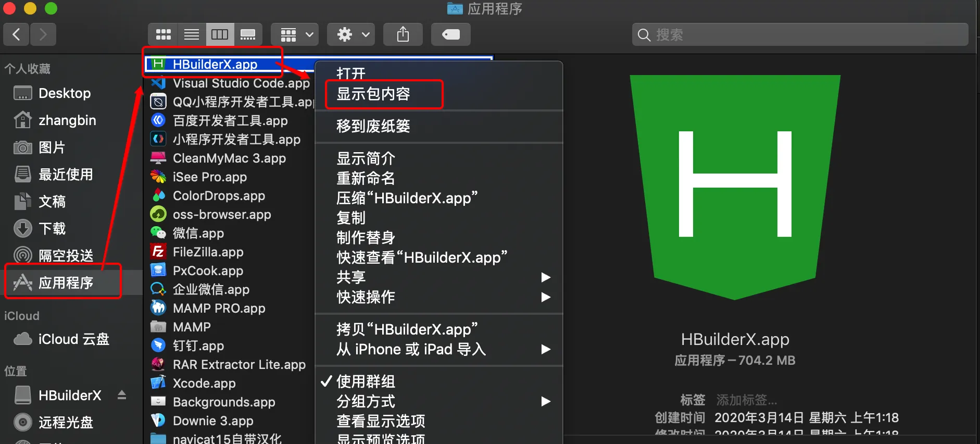
Task: Click the share toolbar button
Action: tap(403, 34)
